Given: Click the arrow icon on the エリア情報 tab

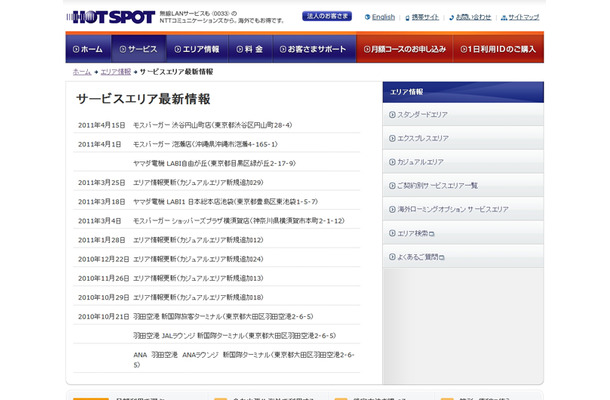Looking at the screenshot, I should coord(178,49).
